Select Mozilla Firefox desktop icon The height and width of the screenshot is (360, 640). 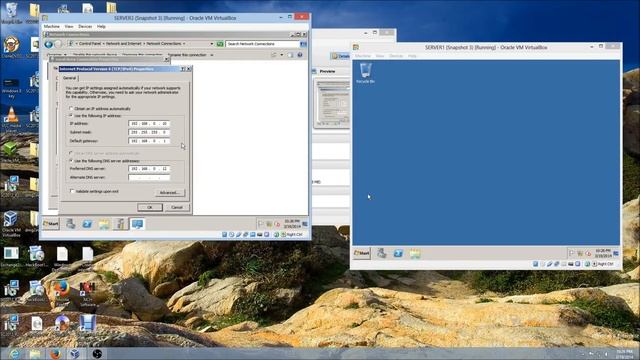coord(62,292)
